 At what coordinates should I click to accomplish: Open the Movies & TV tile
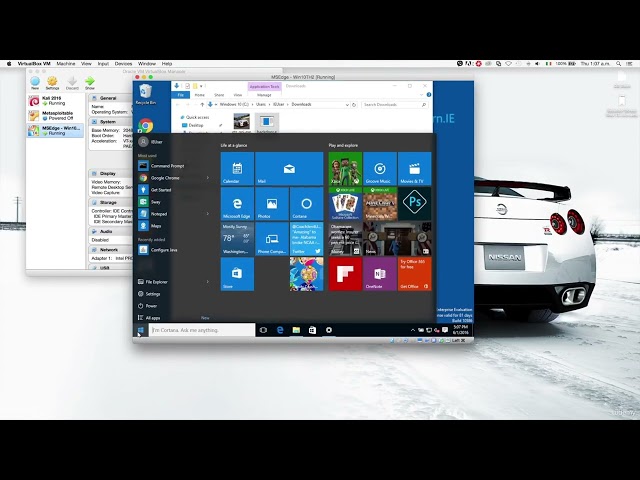point(415,168)
